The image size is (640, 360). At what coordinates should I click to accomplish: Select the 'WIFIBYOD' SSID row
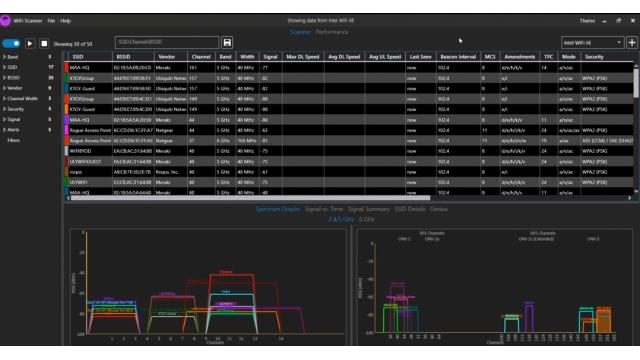(x=349, y=151)
